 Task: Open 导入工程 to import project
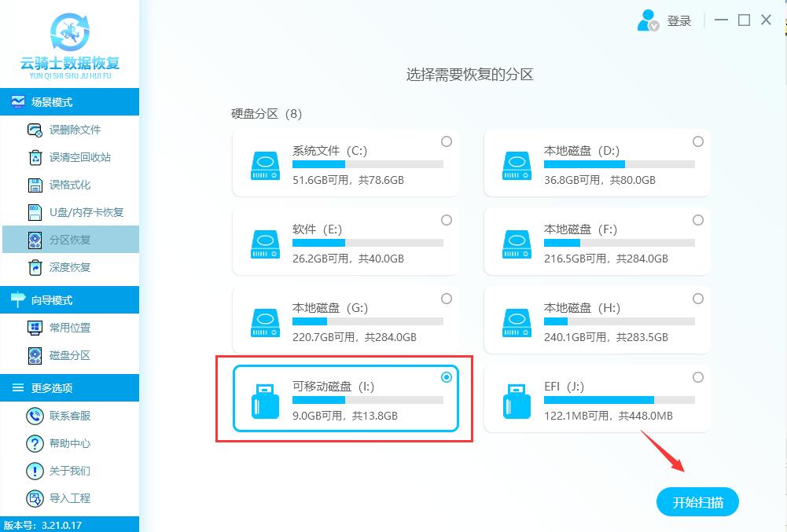point(70,498)
